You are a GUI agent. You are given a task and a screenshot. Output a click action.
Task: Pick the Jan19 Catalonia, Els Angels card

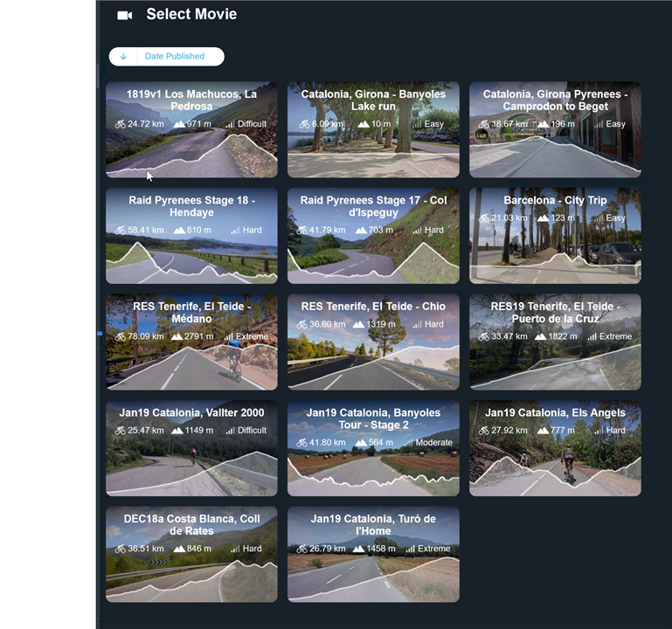click(x=555, y=448)
